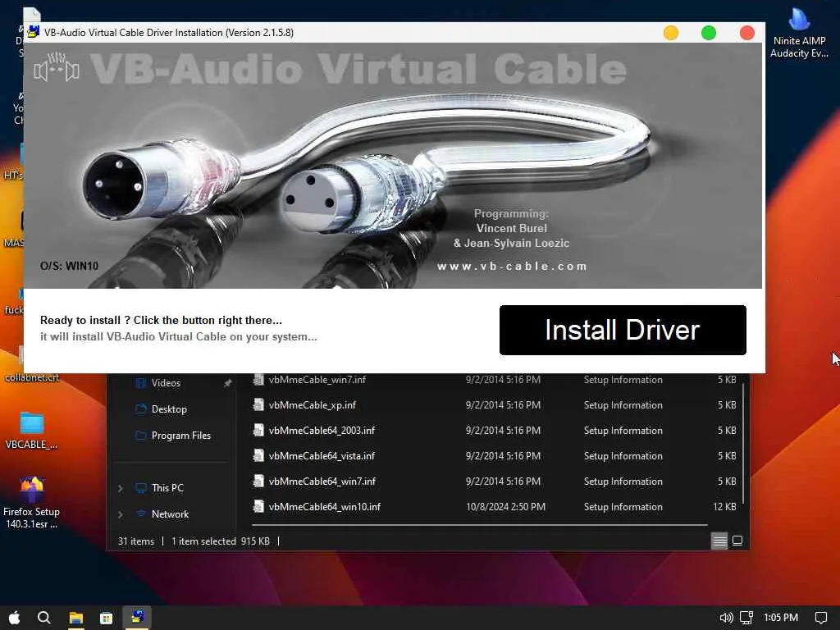Open network status icon in system tray
The height and width of the screenshot is (630, 840).
(746, 618)
